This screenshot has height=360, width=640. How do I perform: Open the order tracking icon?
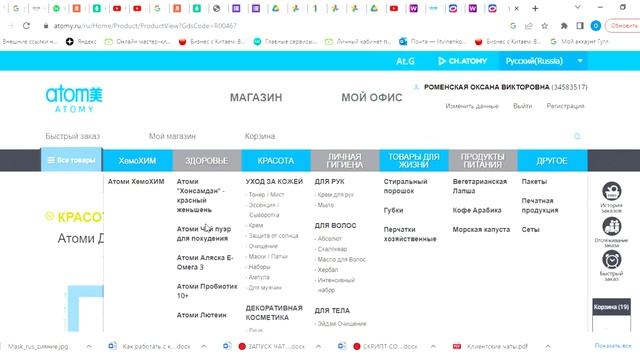611,226
